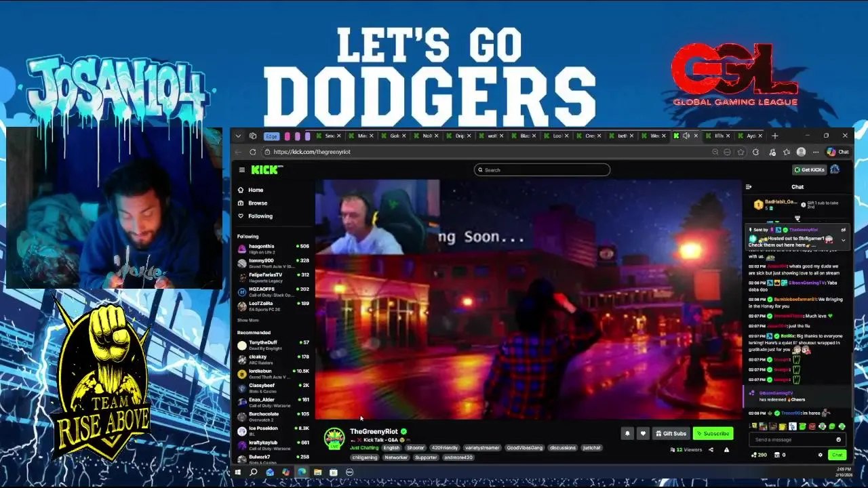Open the emote picker in the chat input

click(x=838, y=440)
